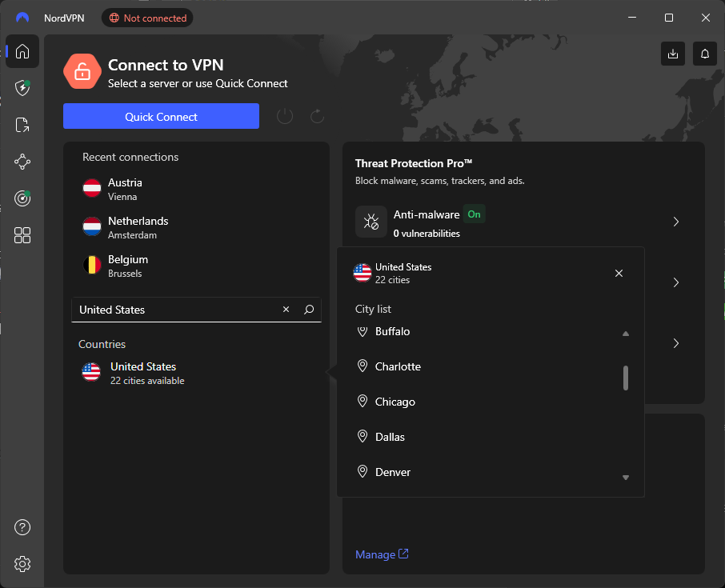Viewport: 725px width, 588px height.
Task: Maximize the NordVPN window
Action: pyautogui.click(x=669, y=18)
